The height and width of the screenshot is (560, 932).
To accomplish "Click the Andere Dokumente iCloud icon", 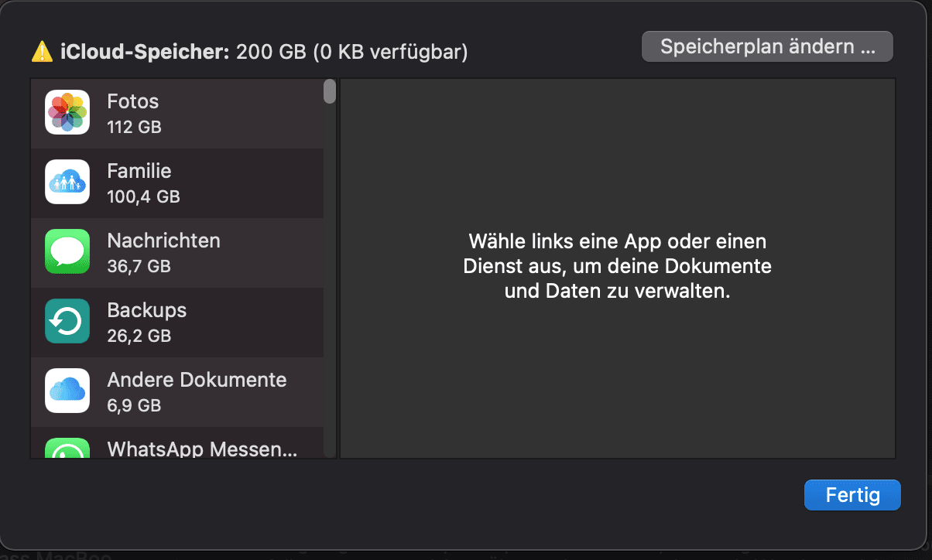I will tap(67, 391).
